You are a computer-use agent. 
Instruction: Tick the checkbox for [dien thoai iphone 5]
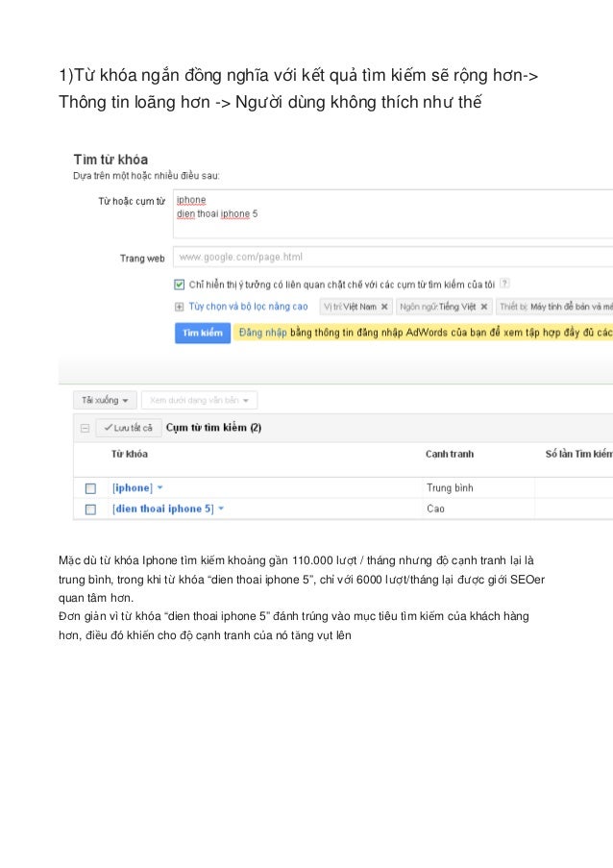point(90,509)
